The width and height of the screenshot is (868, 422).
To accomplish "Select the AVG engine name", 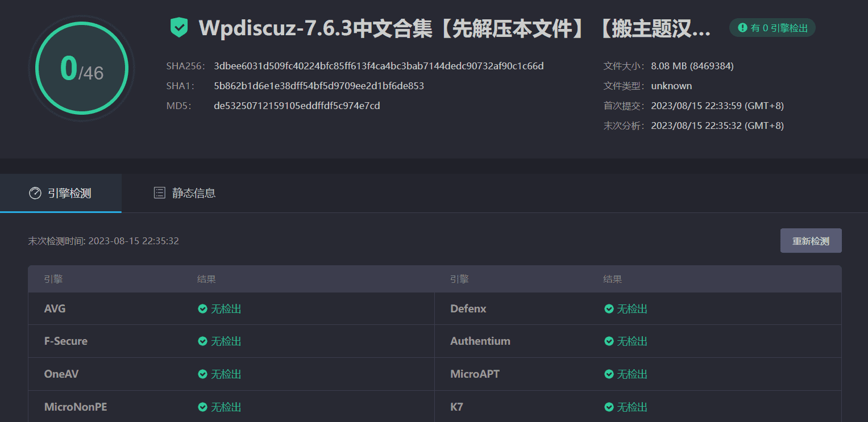I will tap(55, 309).
